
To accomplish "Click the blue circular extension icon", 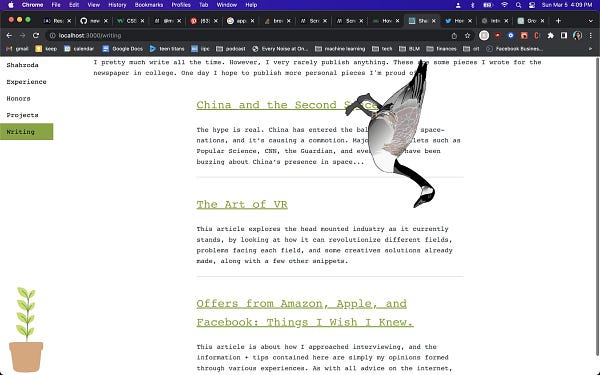I will (x=510, y=36).
